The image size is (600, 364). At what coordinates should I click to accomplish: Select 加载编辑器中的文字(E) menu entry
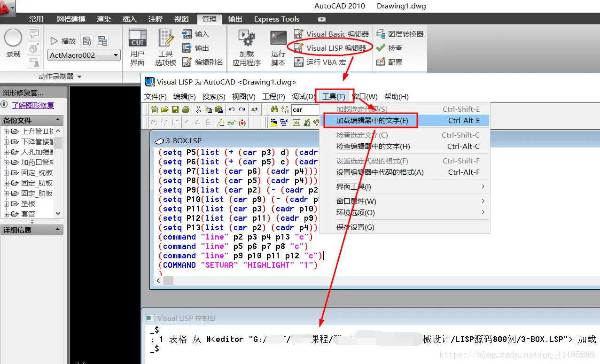click(405, 121)
